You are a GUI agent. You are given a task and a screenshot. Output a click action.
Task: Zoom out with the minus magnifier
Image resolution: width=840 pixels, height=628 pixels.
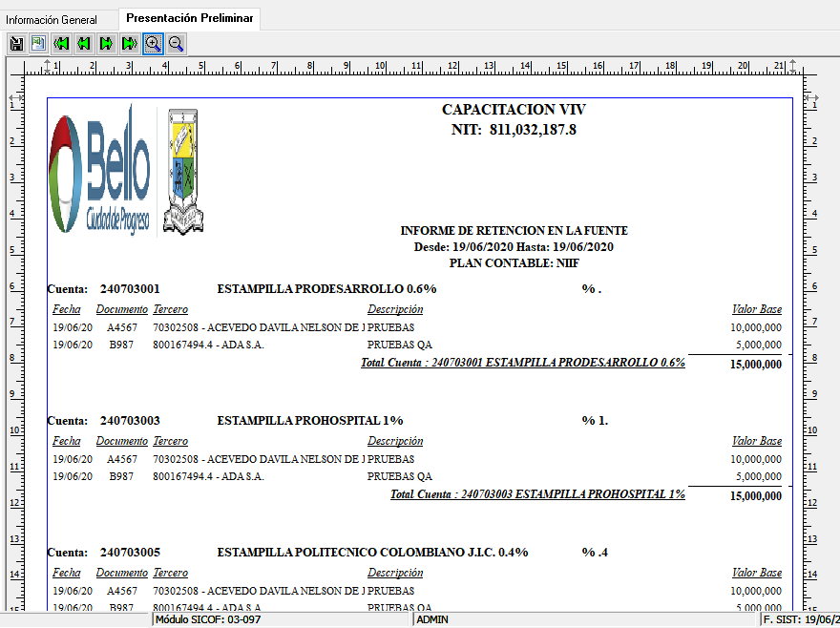[x=176, y=43]
